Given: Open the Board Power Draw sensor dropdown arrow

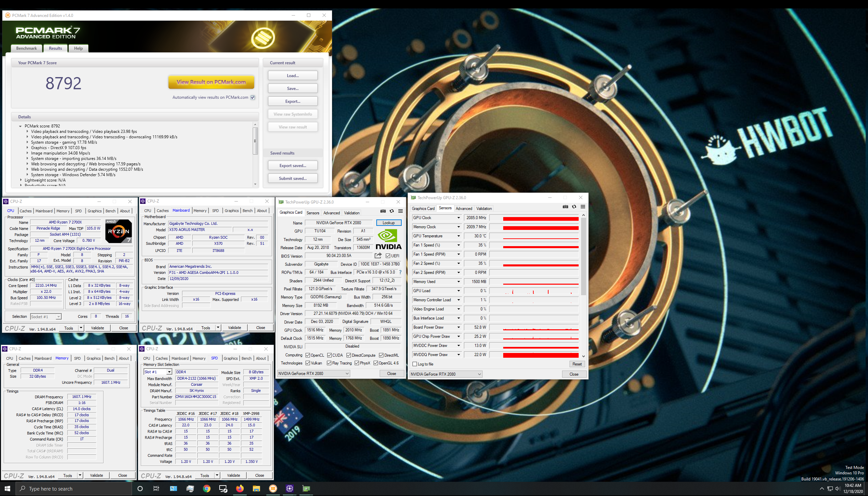Looking at the screenshot, I should (459, 327).
